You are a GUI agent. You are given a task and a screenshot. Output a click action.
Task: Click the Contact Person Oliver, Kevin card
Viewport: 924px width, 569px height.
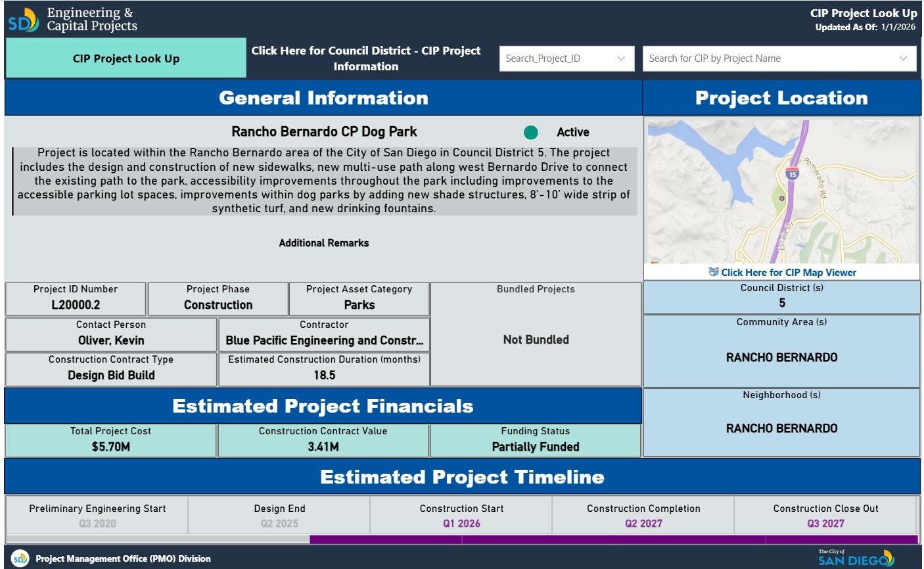click(x=111, y=334)
